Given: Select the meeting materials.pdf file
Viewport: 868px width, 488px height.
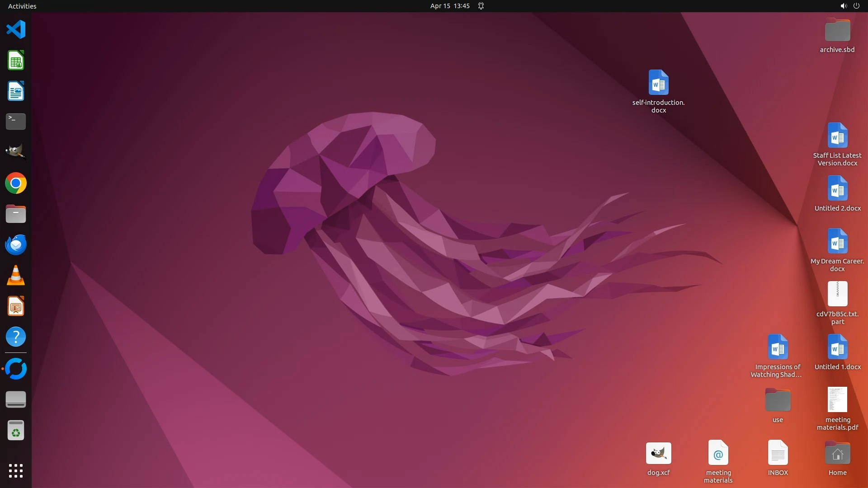Looking at the screenshot, I should (x=837, y=400).
